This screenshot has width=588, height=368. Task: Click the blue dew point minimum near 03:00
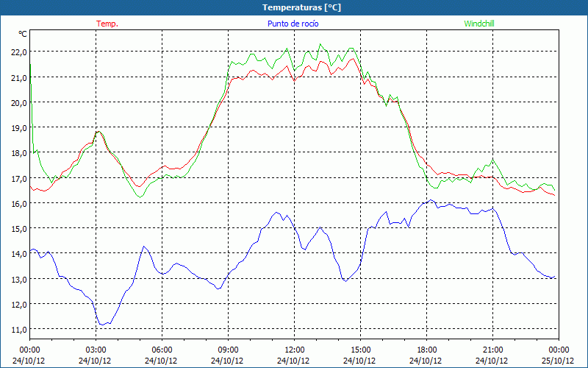point(101,324)
